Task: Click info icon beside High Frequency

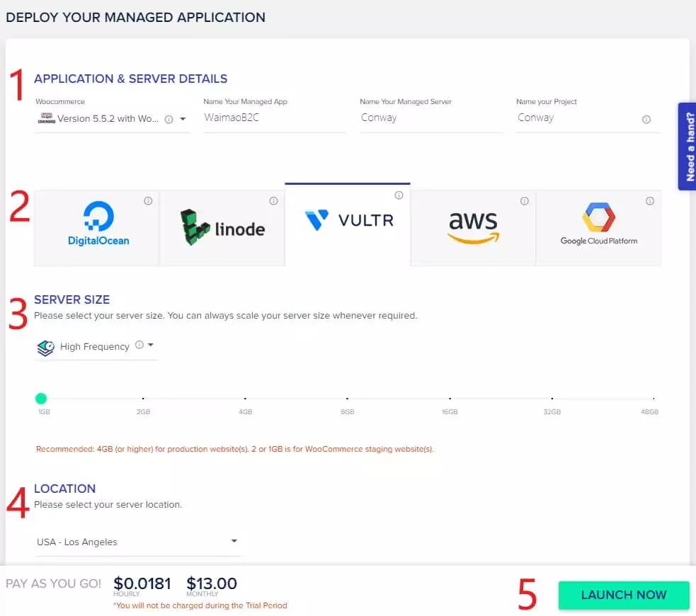Action: click(x=139, y=345)
